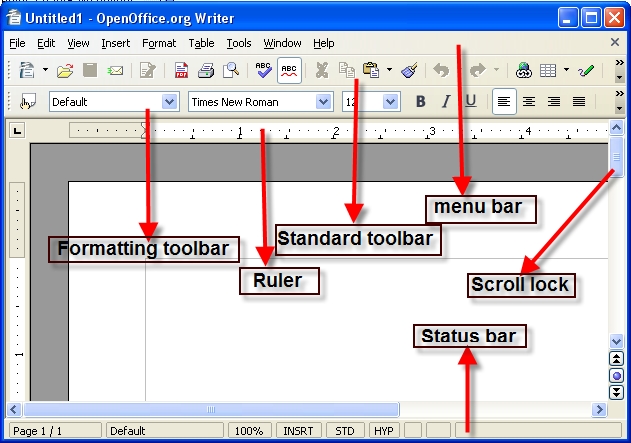Screen dimensions: 631x443
Task: Open the Apply Style Default dropdown
Action: 169,102
